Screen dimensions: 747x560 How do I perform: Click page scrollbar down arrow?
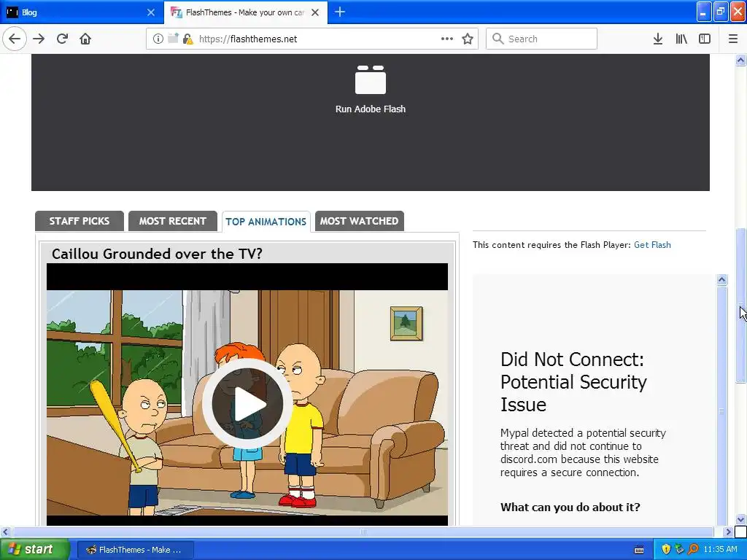740,519
